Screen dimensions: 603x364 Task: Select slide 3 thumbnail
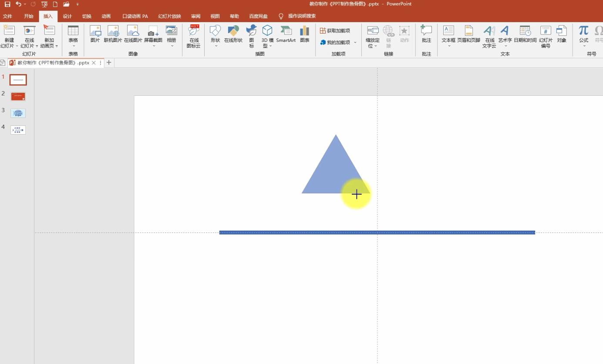tap(18, 113)
